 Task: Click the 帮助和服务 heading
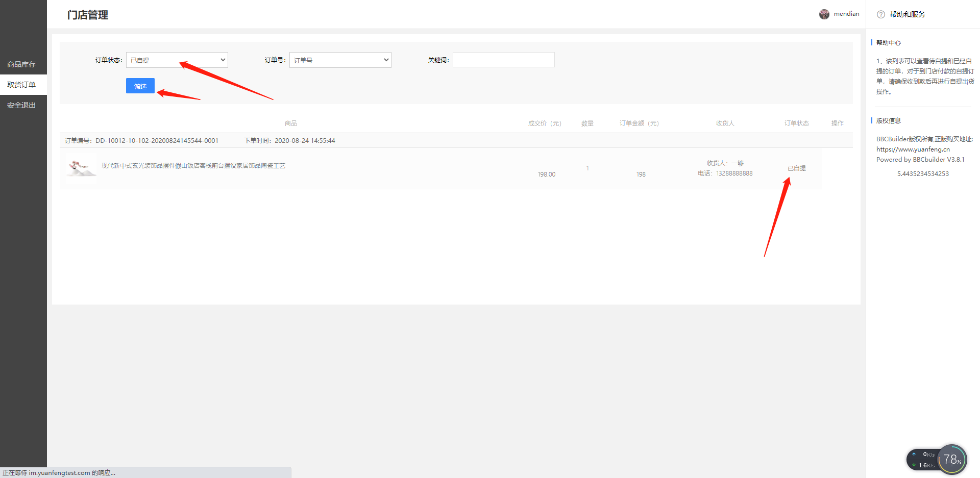[x=907, y=14]
